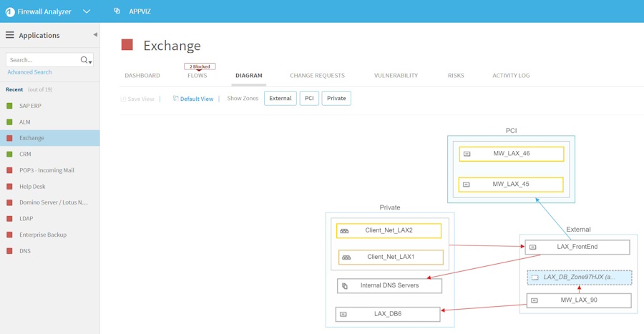The image size is (644, 334).
Task: Select Client_Net_LAX1 node
Action: pyautogui.click(x=391, y=257)
